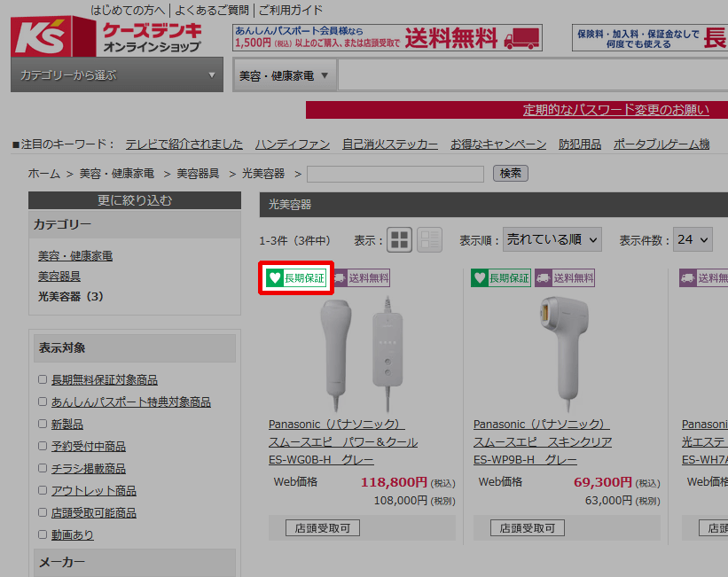Open ES-WG0B-H product image
This screenshot has width=728, height=577.
pos(362,355)
